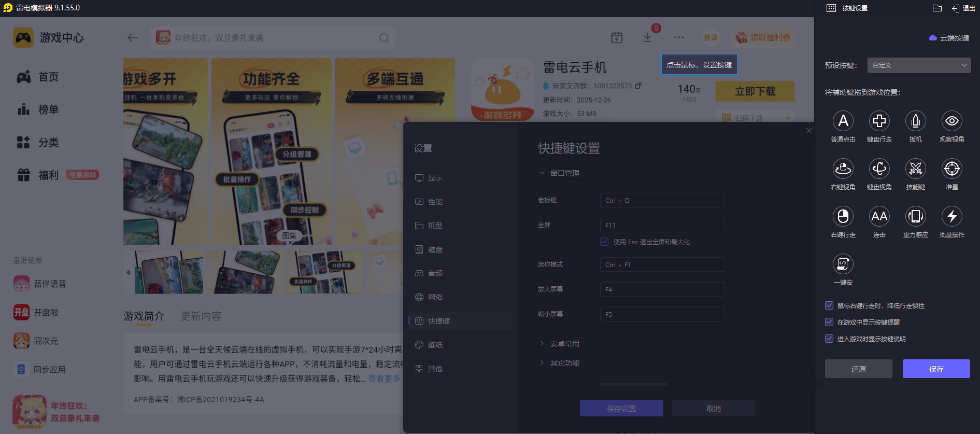Open the three-dot more menu
Viewport: 980px width, 434px height.
[679, 37]
